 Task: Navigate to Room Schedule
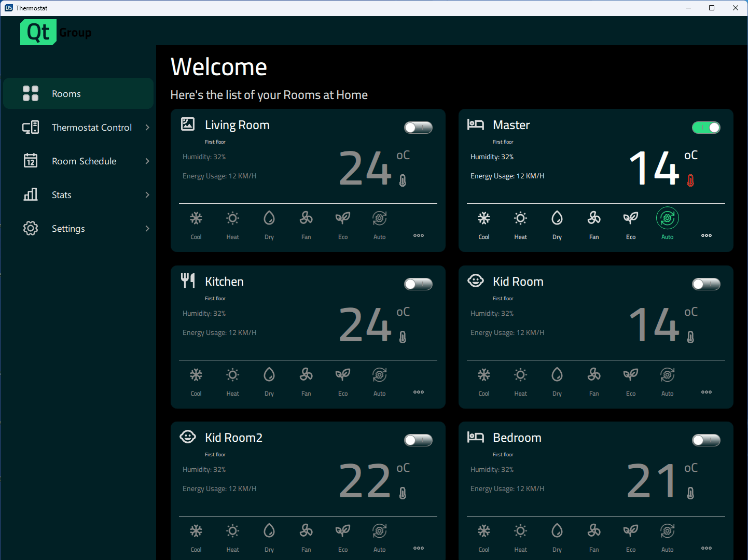click(x=84, y=161)
